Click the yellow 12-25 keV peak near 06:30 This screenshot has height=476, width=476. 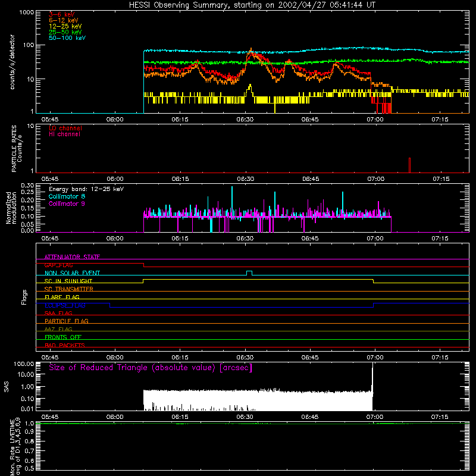(250, 89)
